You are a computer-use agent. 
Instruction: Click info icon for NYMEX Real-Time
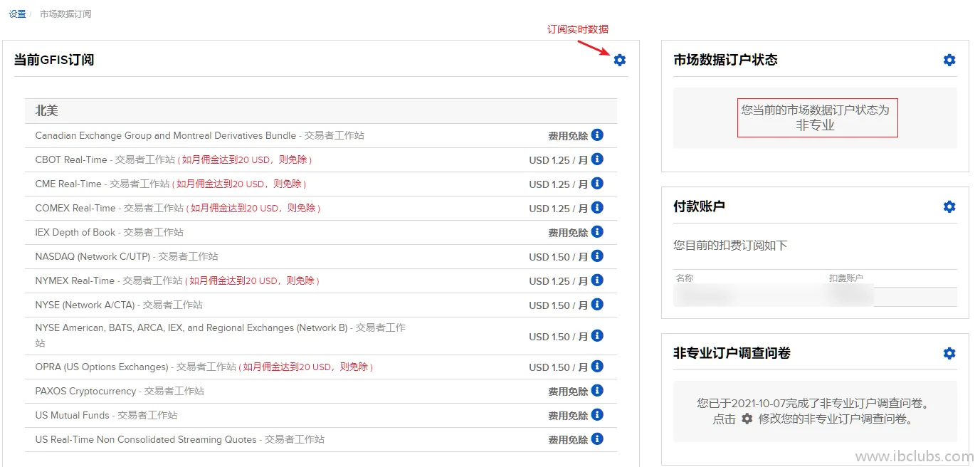[597, 280]
